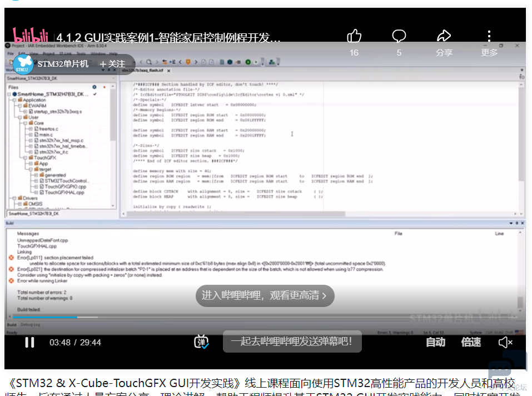Collapse the target folder node
This screenshot has height=396, width=532.
tap(31, 169)
